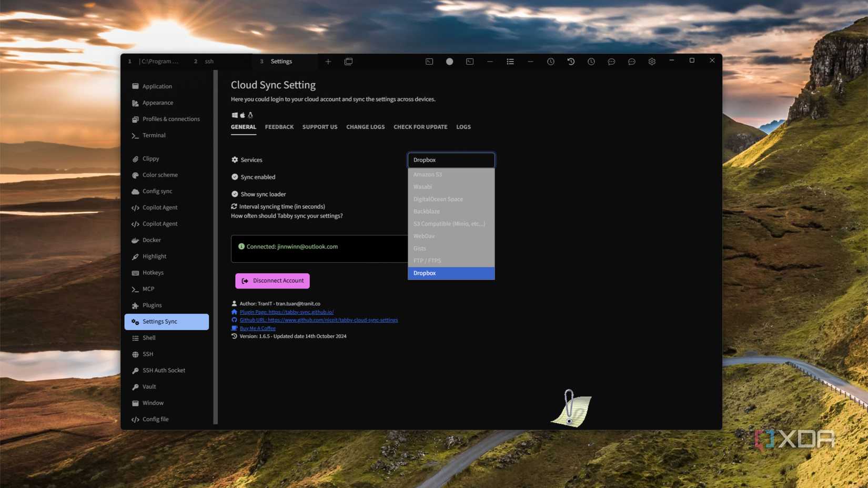Choose DigitalOcean Space option
The width and height of the screenshot is (868, 488).
[x=451, y=199]
